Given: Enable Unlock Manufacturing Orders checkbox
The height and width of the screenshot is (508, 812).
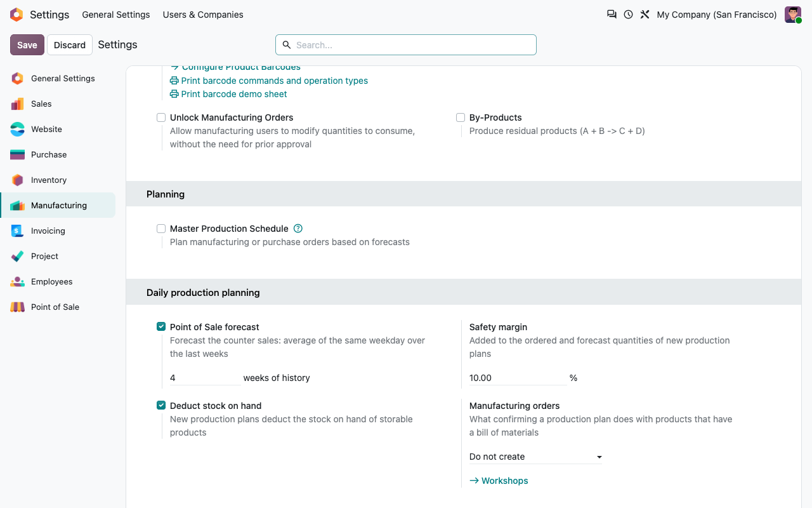Looking at the screenshot, I should click(x=161, y=117).
